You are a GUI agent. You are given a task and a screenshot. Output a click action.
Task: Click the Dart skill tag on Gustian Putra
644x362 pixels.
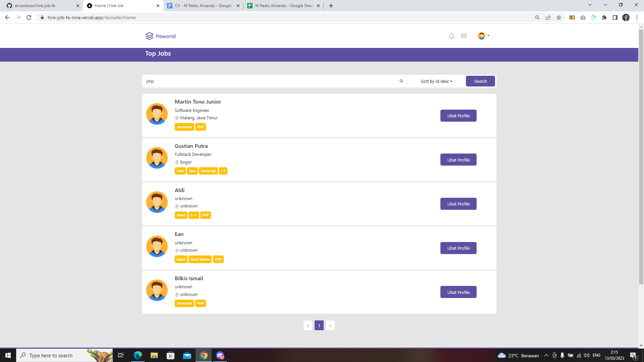point(180,171)
